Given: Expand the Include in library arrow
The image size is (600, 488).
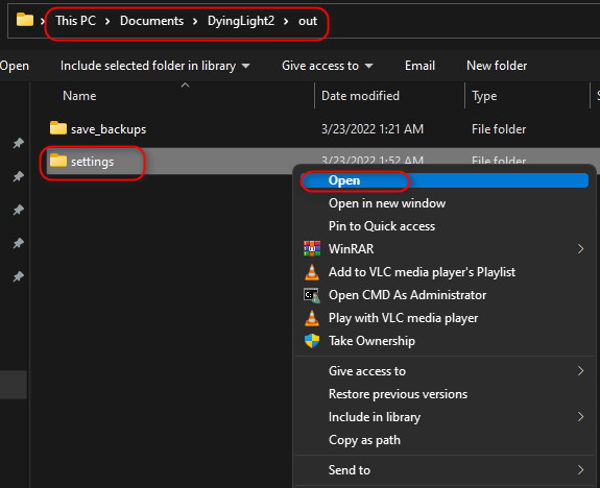Looking at the screenshot, I should (x=580, y=416).
